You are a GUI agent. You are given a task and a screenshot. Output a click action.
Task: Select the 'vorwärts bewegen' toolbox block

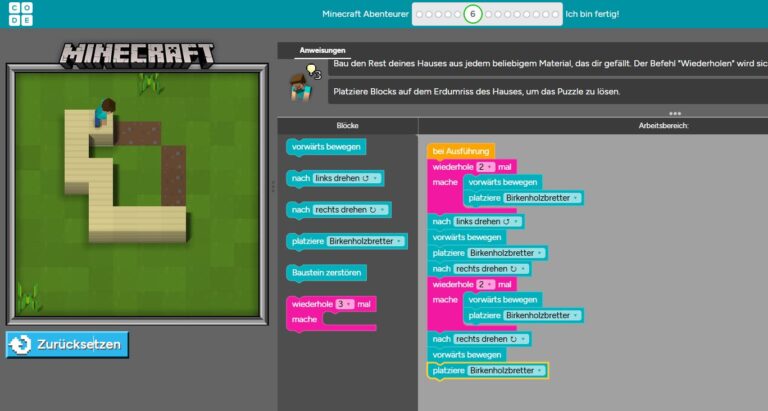(x=324, y=147)
